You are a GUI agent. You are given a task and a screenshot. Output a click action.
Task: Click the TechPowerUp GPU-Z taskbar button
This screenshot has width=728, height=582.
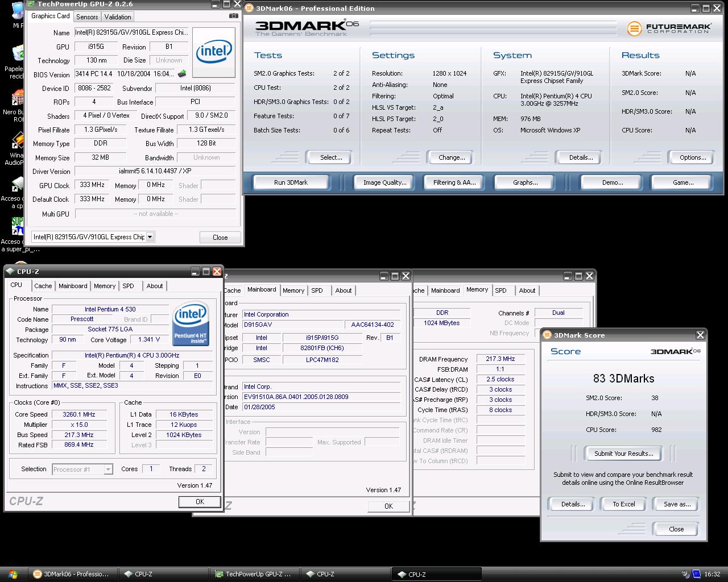(254, 574)
